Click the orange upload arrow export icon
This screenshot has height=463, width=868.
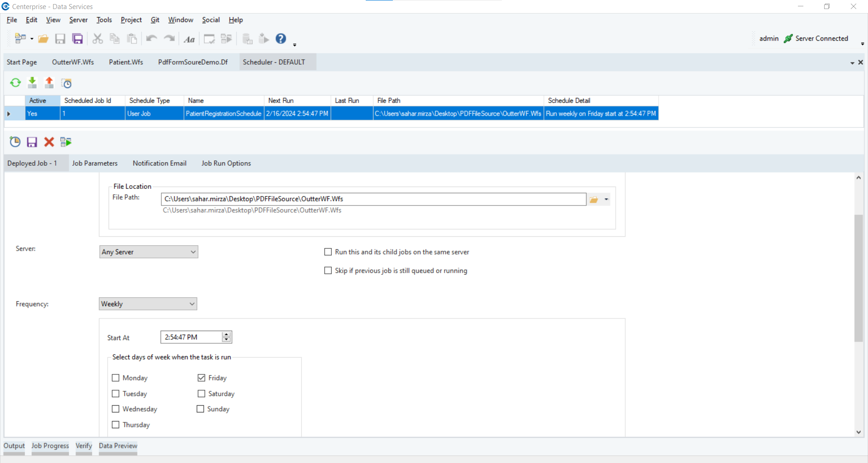point(49,83)
